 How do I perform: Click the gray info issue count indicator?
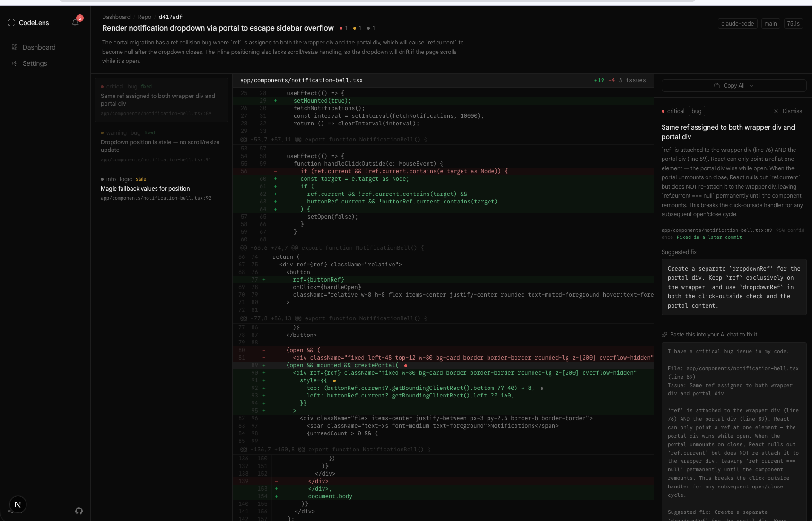coord(371,28)
